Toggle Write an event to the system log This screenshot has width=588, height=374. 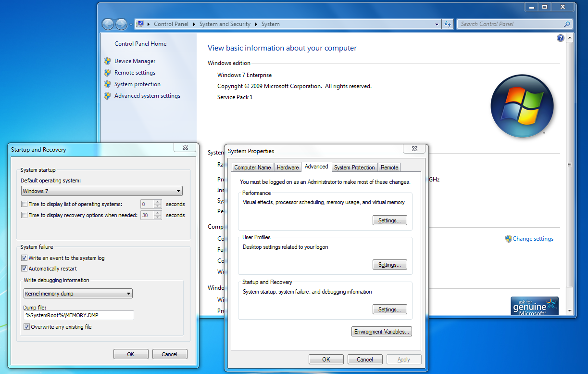click(25, 258)
